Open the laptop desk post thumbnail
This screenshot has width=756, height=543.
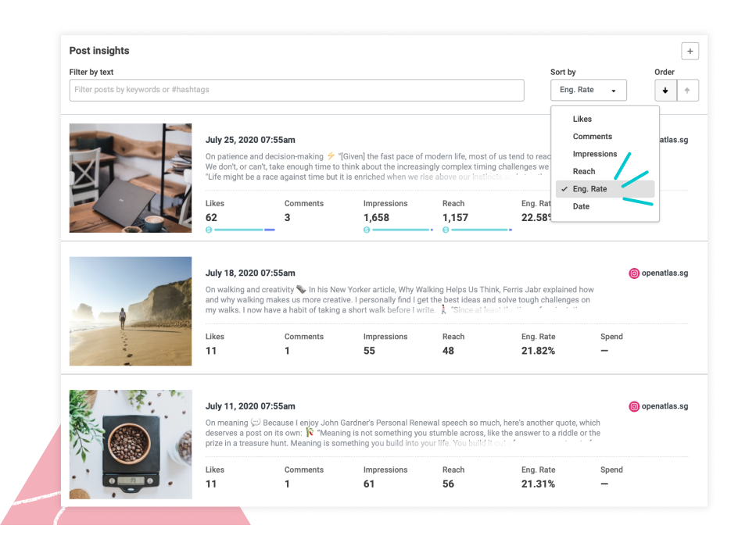[x=131, y=178]
